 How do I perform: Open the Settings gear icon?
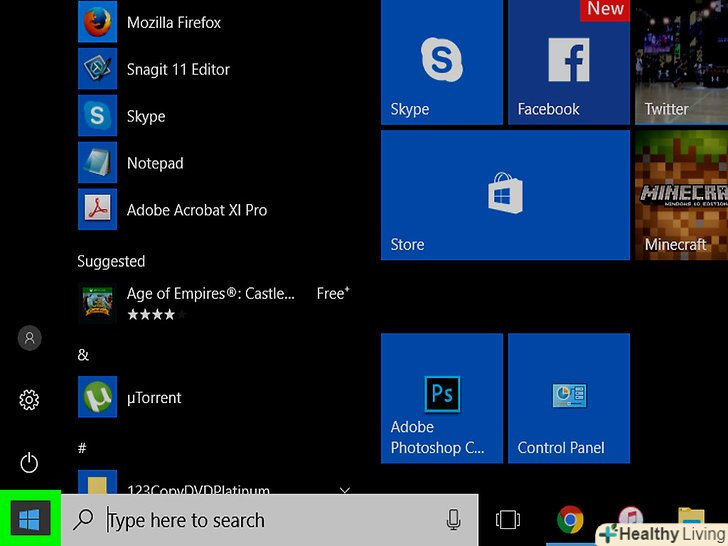[x=29, y=400]
